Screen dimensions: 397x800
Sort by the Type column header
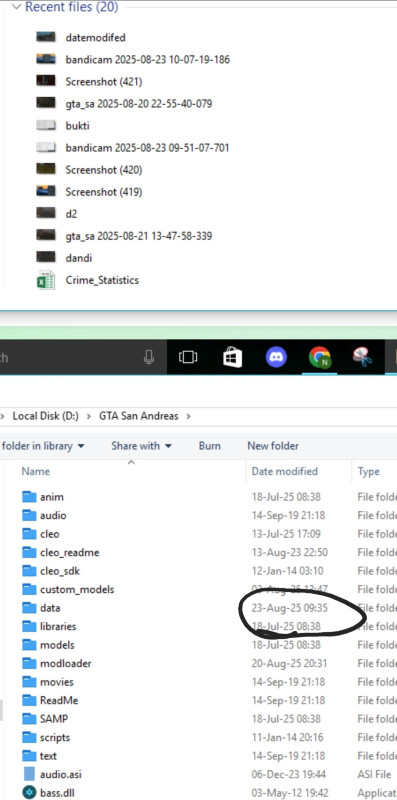point(368,471)
